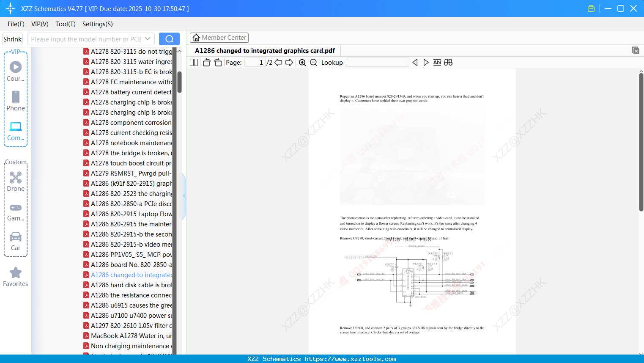644x363 pixels.
Task: Click the blue search button
Action: click(x=169, y=39)
